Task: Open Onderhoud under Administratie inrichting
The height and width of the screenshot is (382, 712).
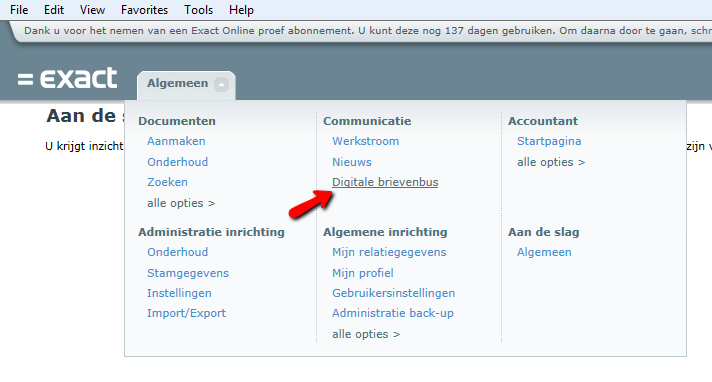Action: 178,252
